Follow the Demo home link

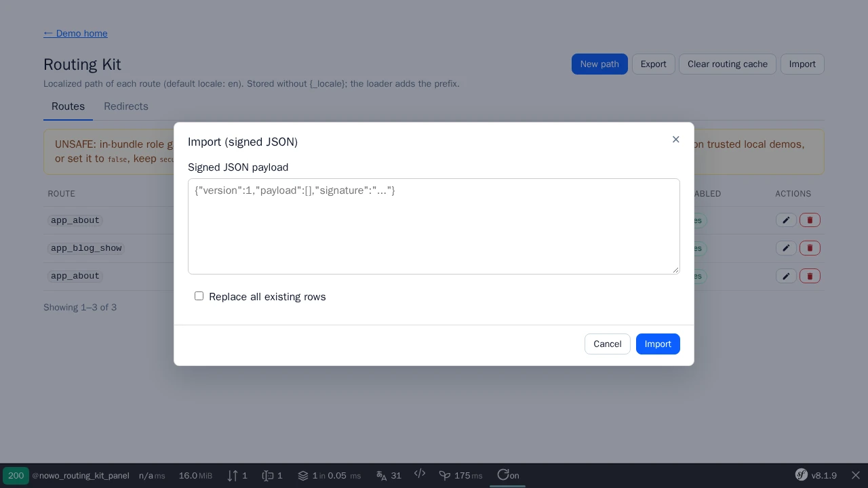tap(75, 33)
